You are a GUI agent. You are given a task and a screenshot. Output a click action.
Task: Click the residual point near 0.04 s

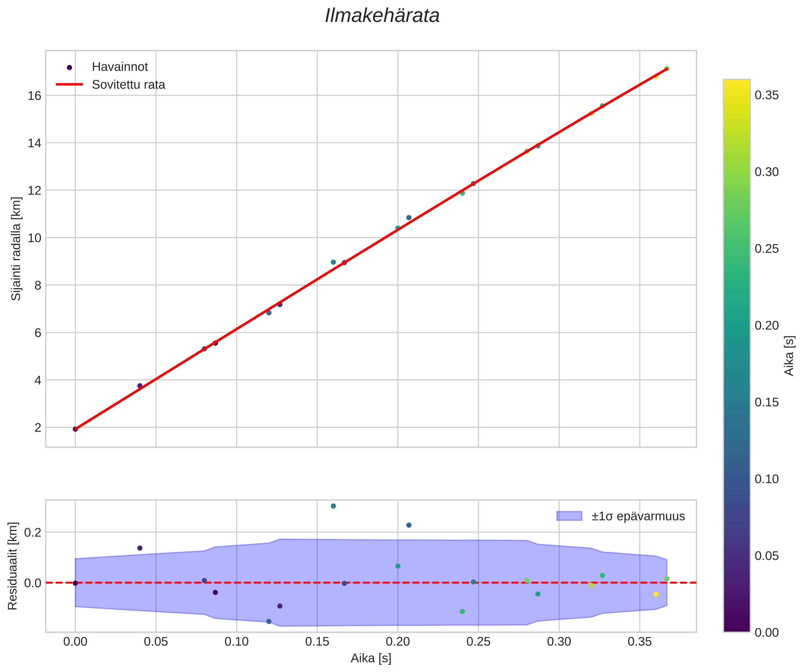(140, 548)
